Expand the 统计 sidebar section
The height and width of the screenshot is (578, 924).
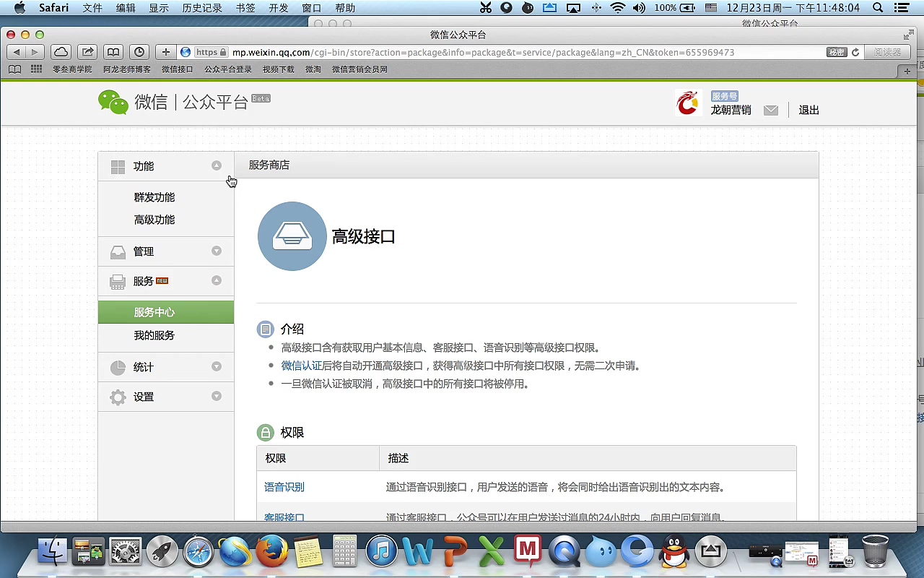pyautogui.click(x=216, y=367)
